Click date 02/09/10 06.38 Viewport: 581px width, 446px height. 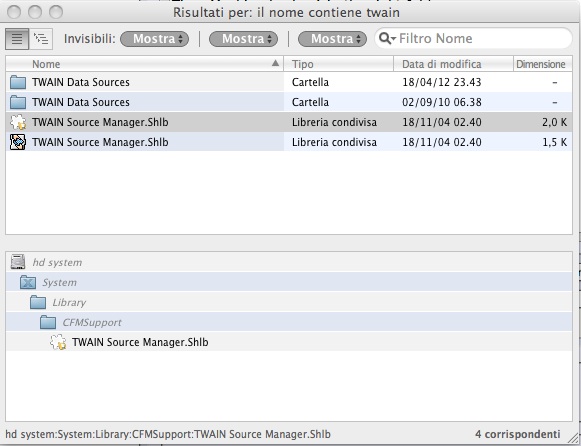(x=442, y=102)
